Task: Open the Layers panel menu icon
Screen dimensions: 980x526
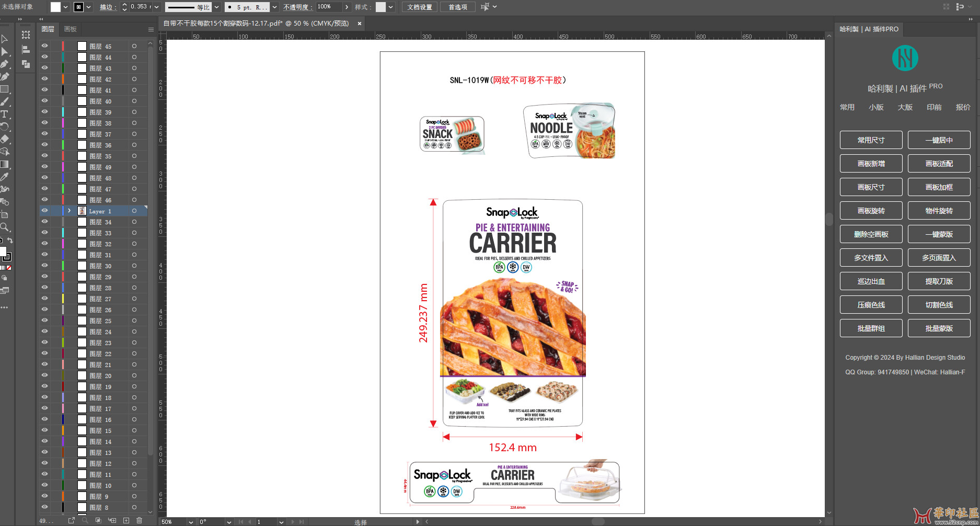Action: pyautogui.click(x=151, y=29)
